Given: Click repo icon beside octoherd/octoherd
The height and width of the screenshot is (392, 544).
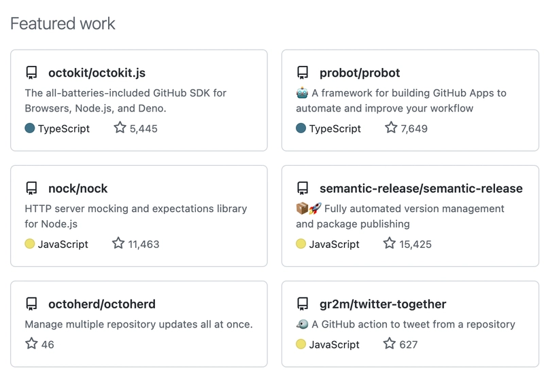Looking at the screenshot, I should [31, 304].
